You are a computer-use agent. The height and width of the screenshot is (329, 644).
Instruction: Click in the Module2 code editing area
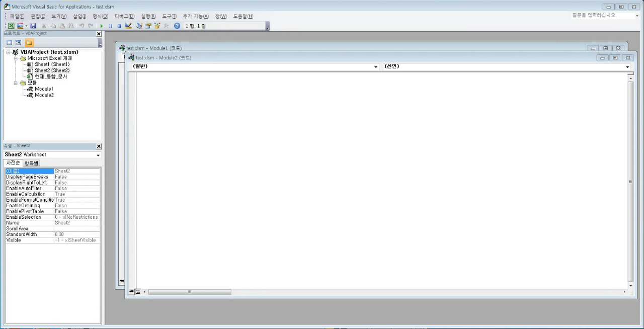coord(382,180)
